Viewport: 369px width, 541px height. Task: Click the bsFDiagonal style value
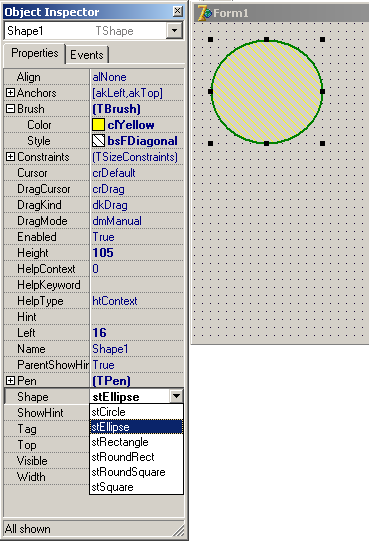click(142, 141)
